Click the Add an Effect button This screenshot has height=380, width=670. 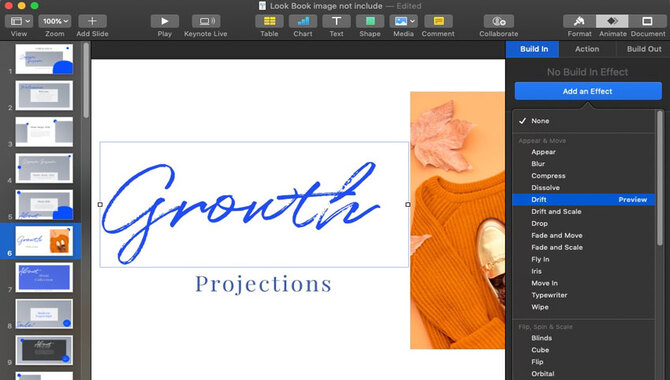pyautogui.click(x=588, y=91)
